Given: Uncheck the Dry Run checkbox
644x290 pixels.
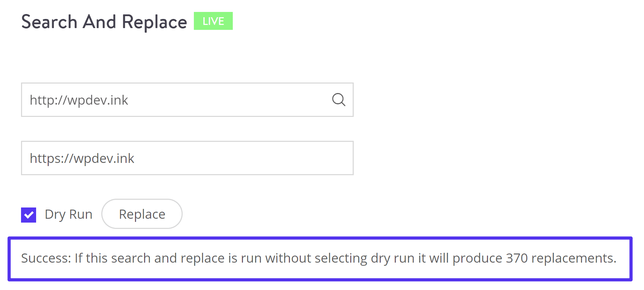Looking at the screenshot, I should [29, 215].
